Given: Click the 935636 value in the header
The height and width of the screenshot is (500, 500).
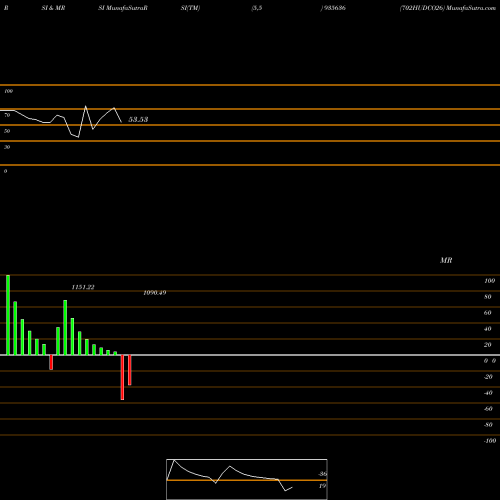Looking at the screenshot, I should (334, 8).
